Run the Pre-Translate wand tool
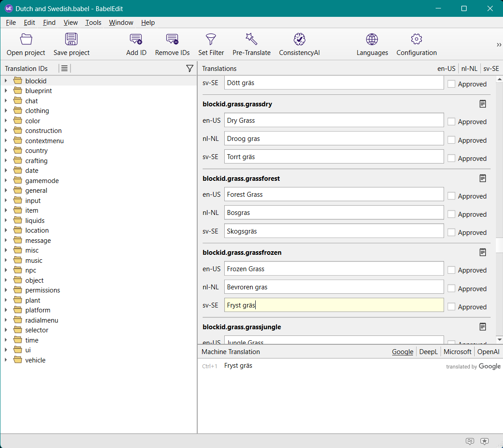Image resolution: width=503 pixels, height=448 pixels. point(251,39)
